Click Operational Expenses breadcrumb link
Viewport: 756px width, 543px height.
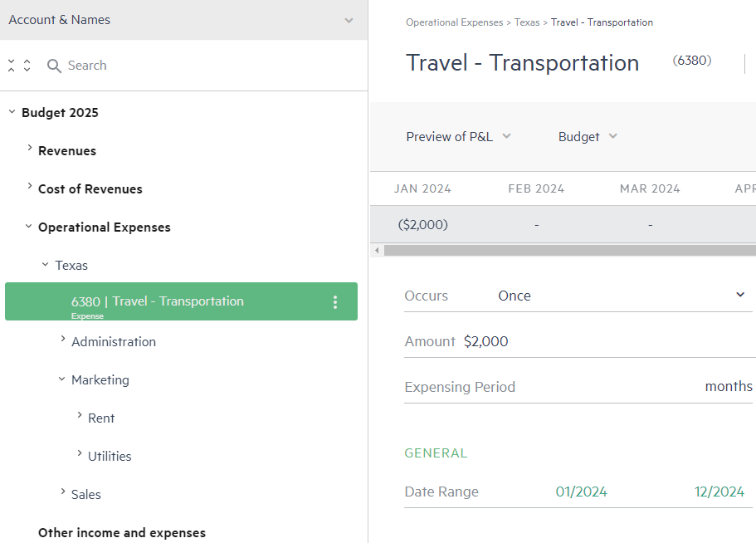(x=454, y=22)
